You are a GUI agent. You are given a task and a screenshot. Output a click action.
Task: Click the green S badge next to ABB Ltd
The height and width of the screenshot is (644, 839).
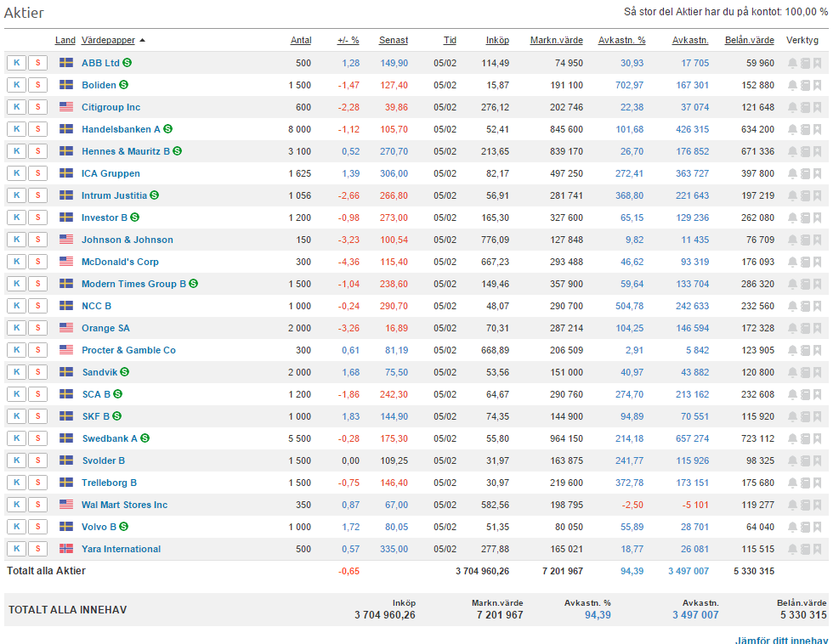(x=128, y=63)
